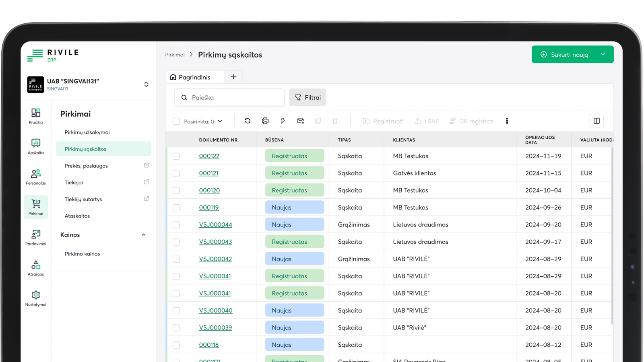Screen dimensions: 644x362
Task: Open Nustatymai settings in the sidebar
Action: tap(36, 298)
